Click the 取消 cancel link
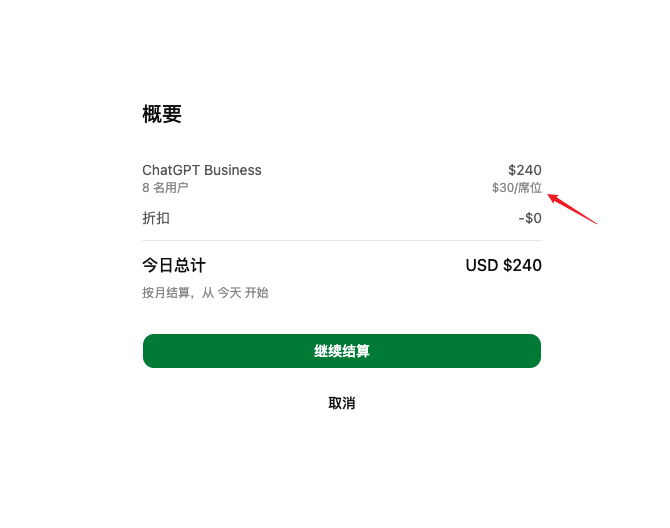 (342, 403)
